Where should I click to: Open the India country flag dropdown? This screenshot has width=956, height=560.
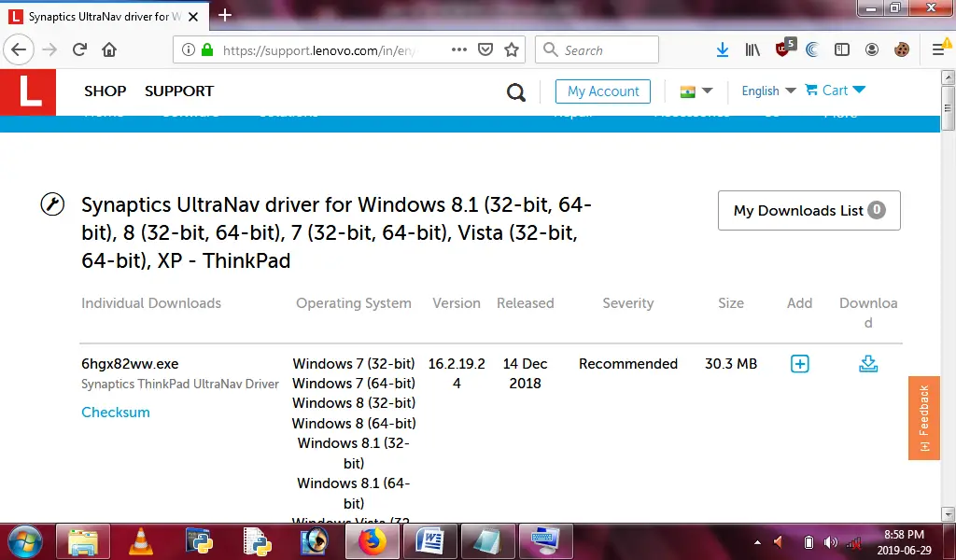[x=696, y=91]
